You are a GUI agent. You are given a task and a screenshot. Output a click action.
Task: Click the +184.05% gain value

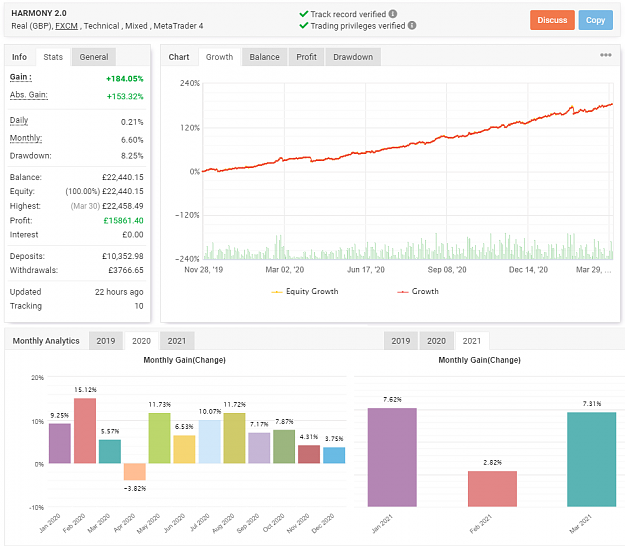[x=125, y=79]
